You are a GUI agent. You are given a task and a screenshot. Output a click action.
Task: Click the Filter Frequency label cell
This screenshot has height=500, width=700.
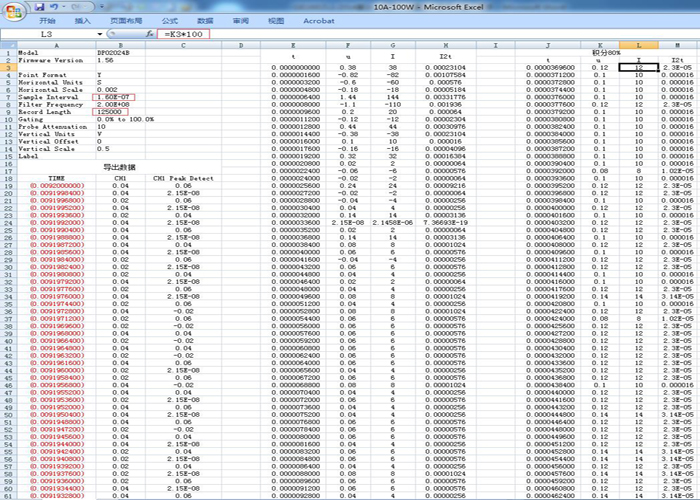coord(57,104)
